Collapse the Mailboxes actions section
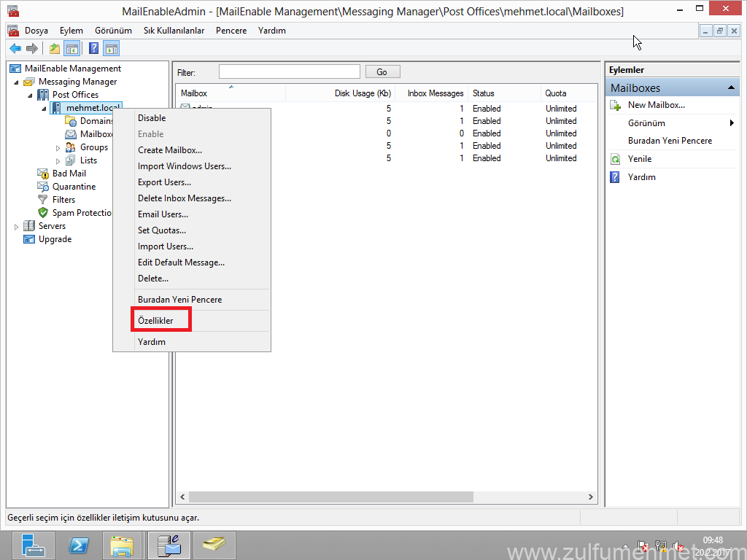The width and height of the screenshot is (747, 560). [x=732, y=88]
